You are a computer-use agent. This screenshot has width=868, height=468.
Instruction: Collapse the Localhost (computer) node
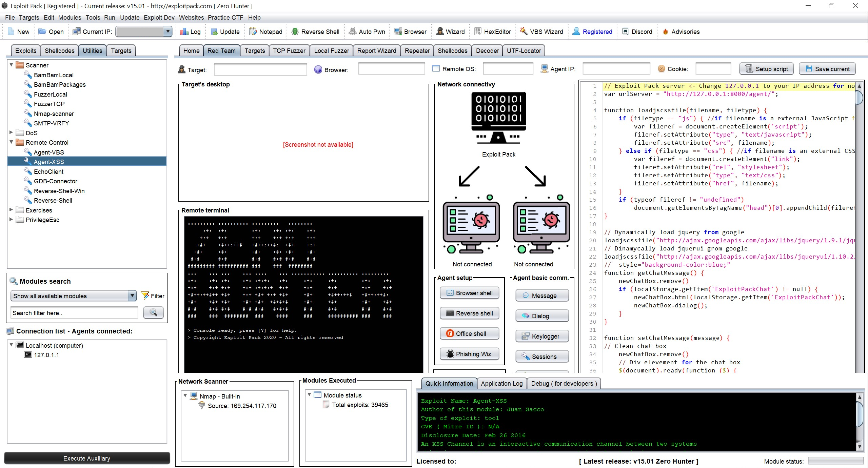click(x=11, y=345)
